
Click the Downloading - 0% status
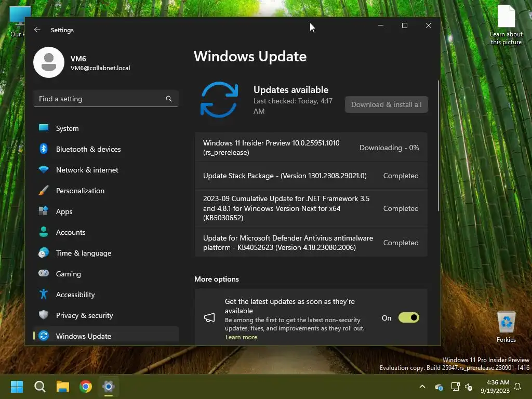coord(389,148)
